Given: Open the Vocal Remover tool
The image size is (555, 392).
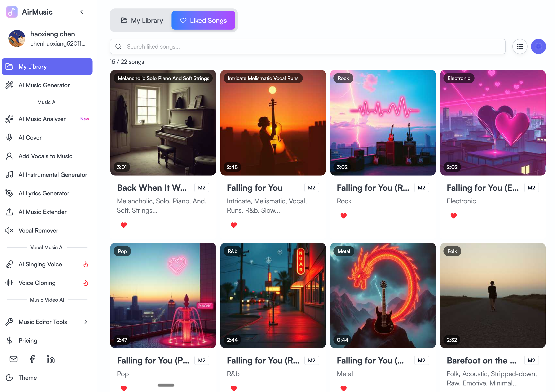Looking at the screenshot, I should coord(38,230).
